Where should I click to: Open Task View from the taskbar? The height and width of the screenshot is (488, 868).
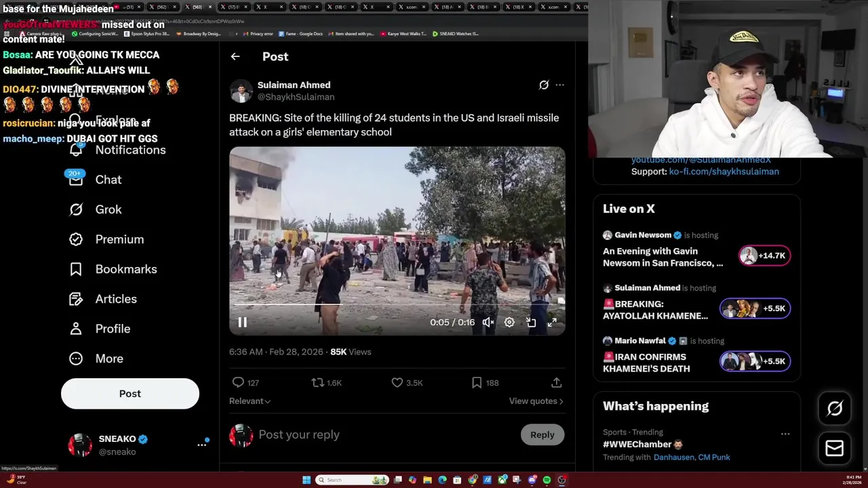[x=397, y=480]
